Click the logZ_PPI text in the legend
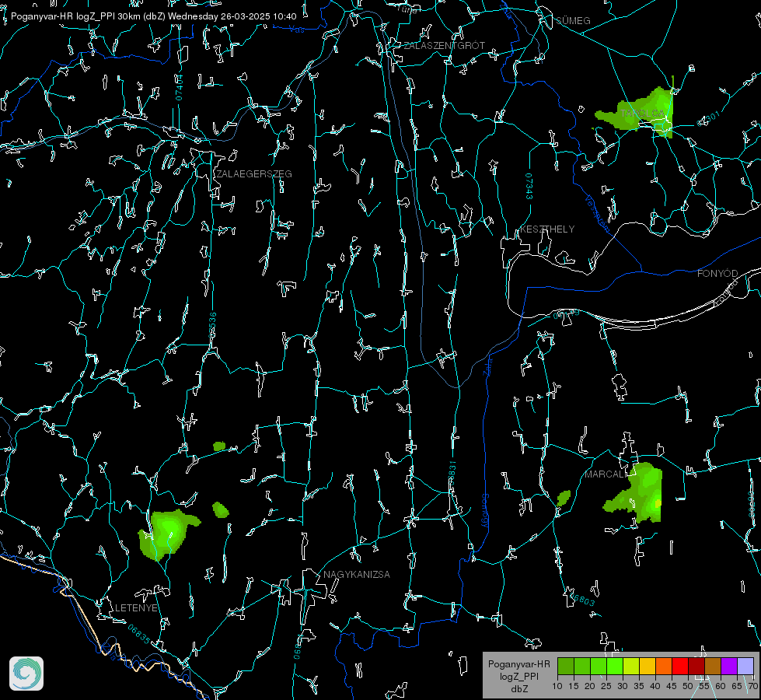Viewport: 761px width, 700px height. click(519, 676)
